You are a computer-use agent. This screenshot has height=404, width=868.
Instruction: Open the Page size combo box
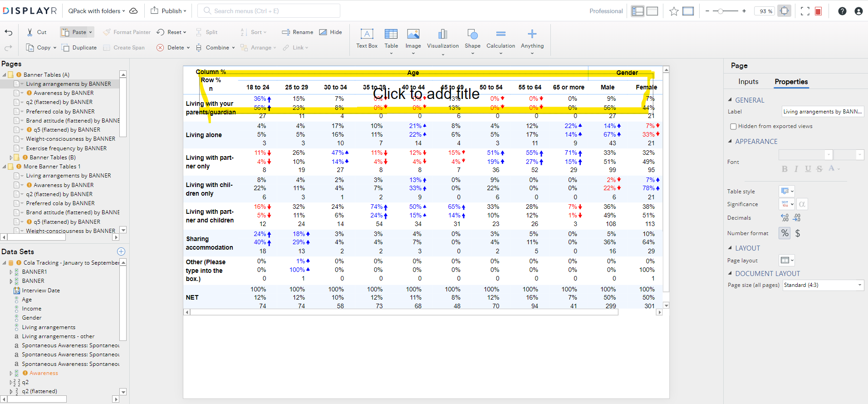click(823, 285)
